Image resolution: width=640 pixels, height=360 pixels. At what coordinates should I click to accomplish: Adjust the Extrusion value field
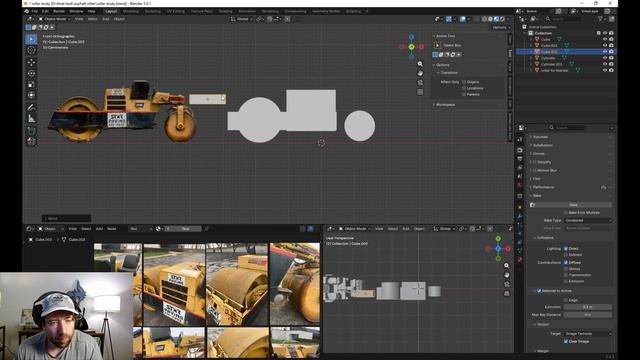pos(588,307)
